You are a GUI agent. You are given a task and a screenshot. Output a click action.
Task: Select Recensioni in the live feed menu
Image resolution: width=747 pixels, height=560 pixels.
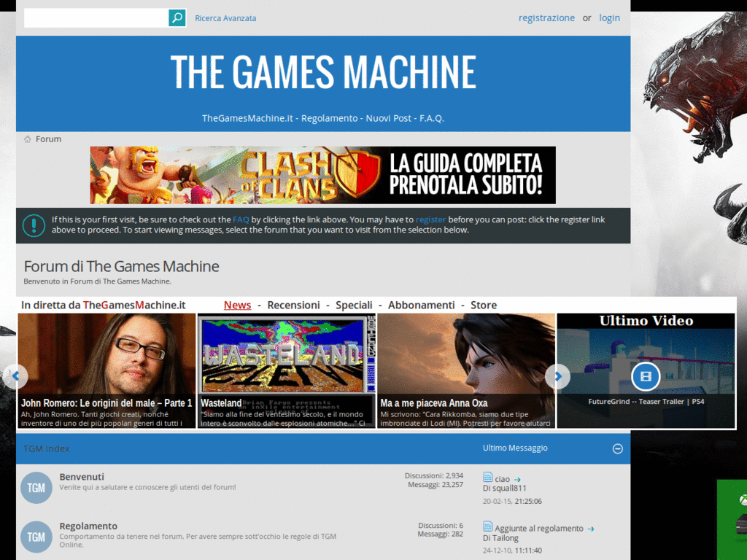pyautogui.click(x=293, y=306)
